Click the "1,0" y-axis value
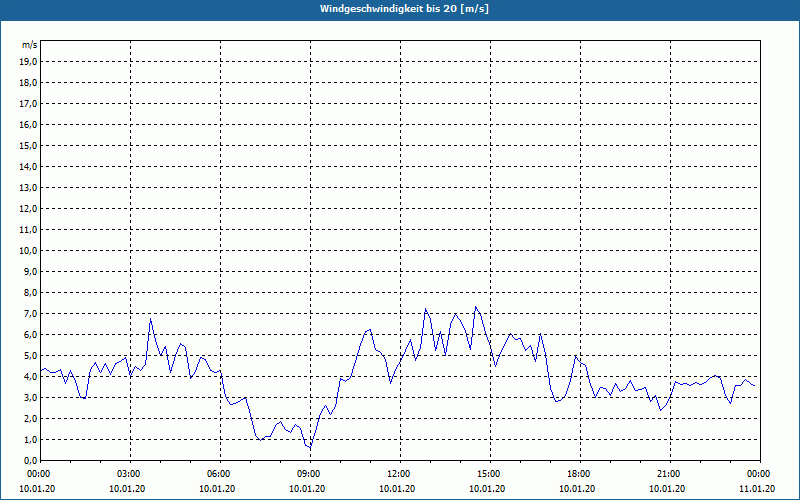 [30, 440]
